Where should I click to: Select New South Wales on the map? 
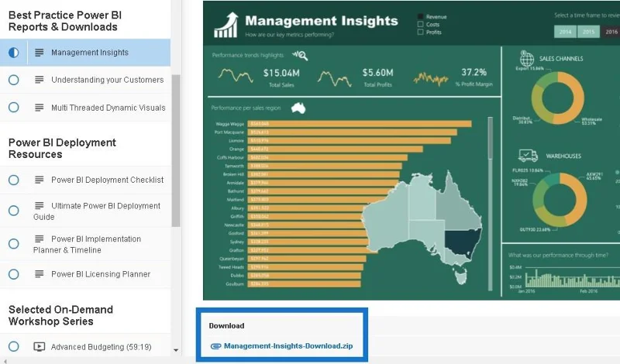(462, 242)
